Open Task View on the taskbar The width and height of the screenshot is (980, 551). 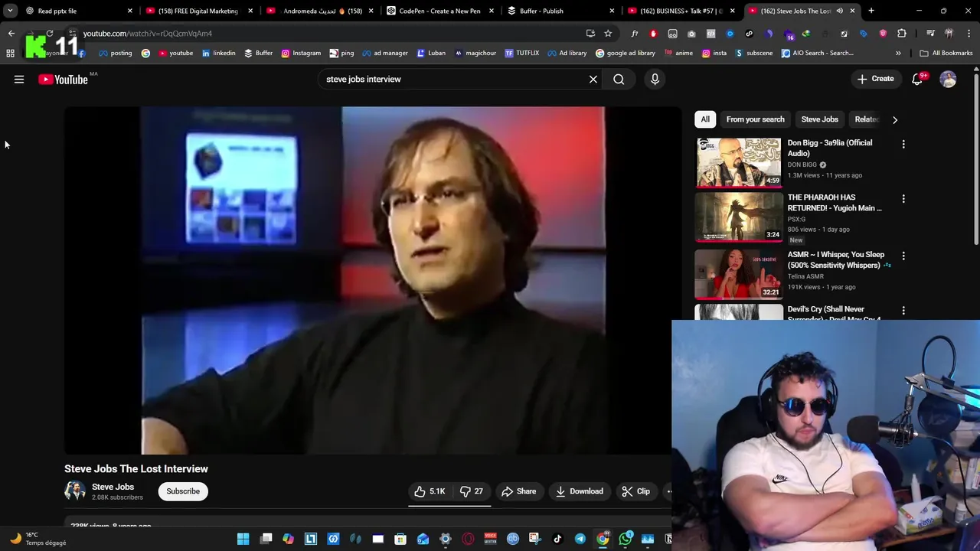pyautogui.click(x=266, y=539)
